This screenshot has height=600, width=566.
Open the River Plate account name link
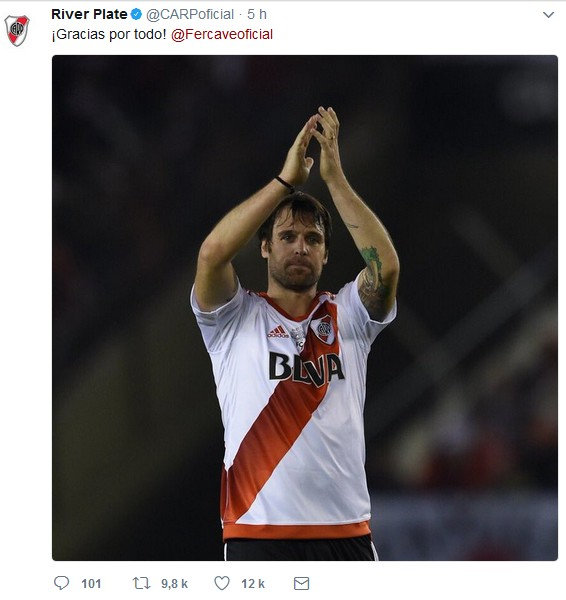89,14
